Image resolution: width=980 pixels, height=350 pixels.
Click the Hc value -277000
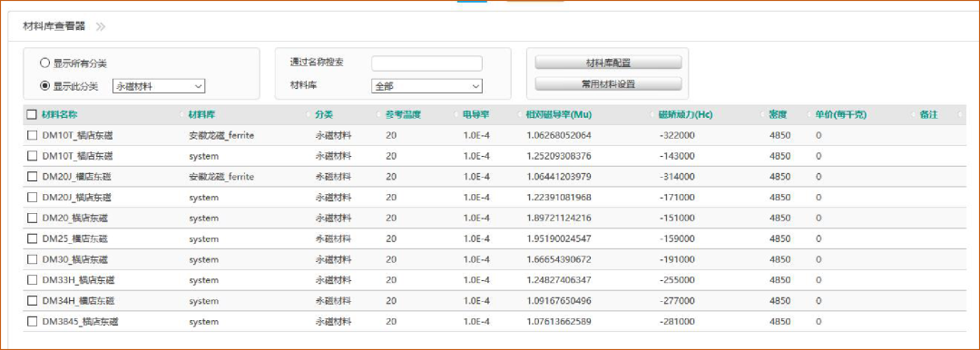(677, 301)
